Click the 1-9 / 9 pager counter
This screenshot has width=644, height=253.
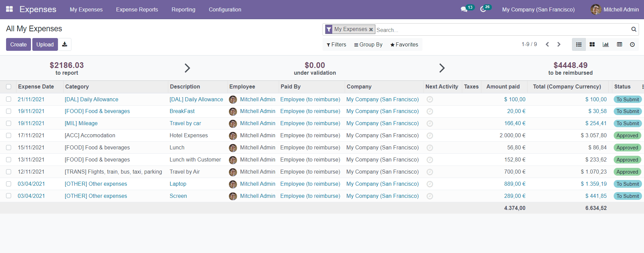point(529,44)
